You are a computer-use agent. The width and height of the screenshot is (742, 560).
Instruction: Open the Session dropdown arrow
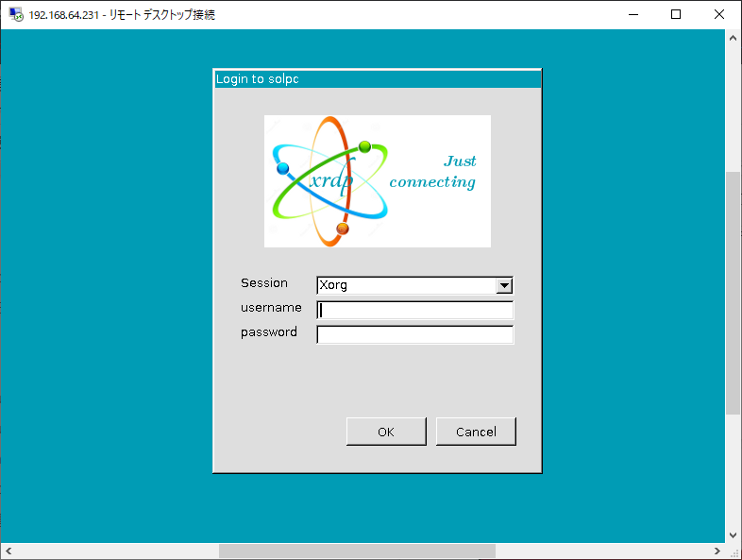click(504, 285)
